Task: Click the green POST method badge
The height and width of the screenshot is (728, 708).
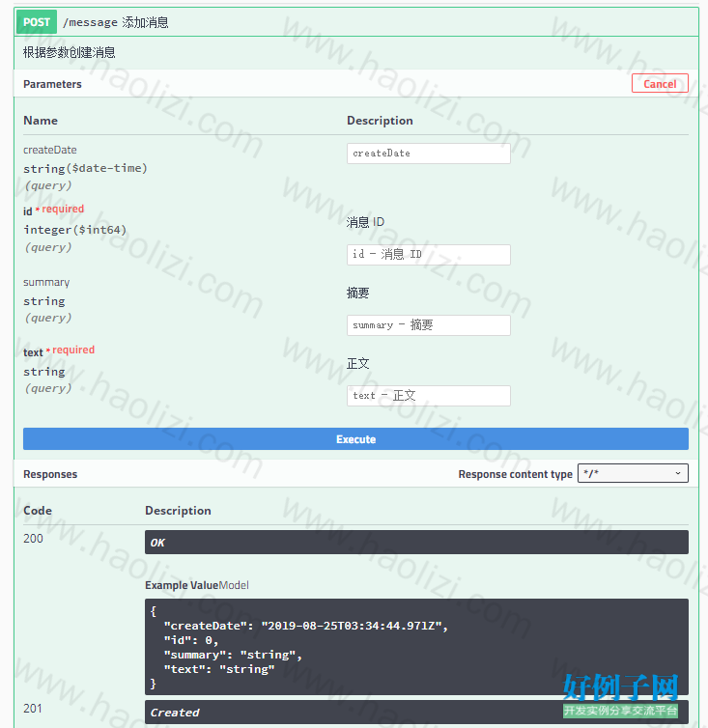Action: click(37, 22)
